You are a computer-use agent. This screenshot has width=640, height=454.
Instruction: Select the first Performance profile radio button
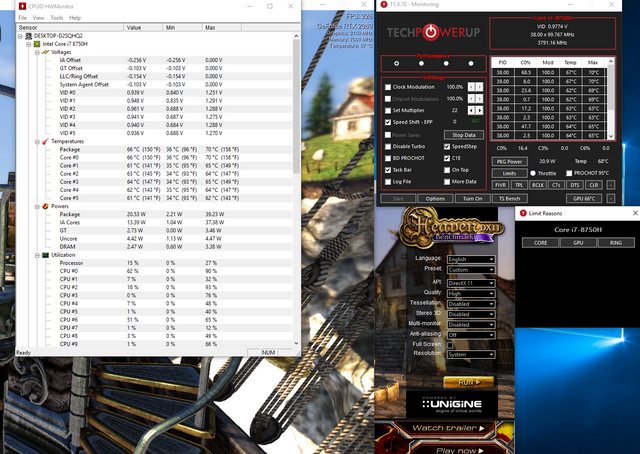coord(396,64)
